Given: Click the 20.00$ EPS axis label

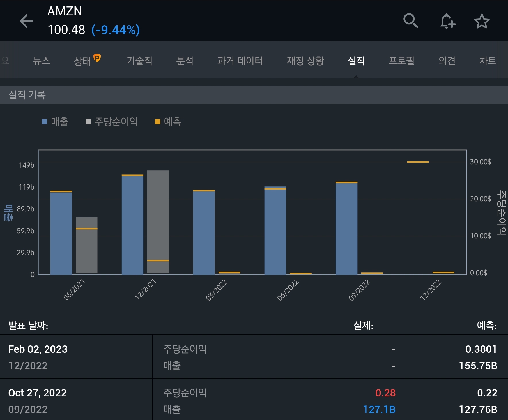Looking at the screenshot, I should pyautogui.click(x=481, y=199).
